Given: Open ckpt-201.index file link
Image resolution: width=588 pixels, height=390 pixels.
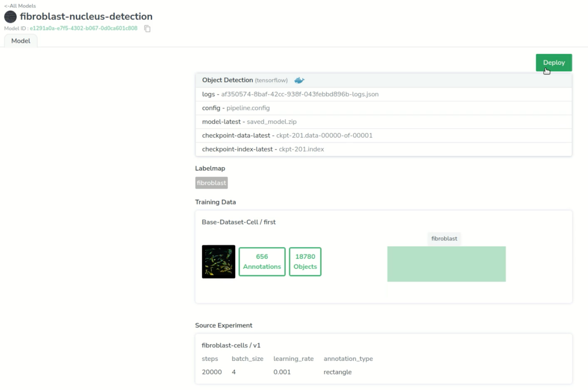Looking at the screenshot, I should point(302,149).
